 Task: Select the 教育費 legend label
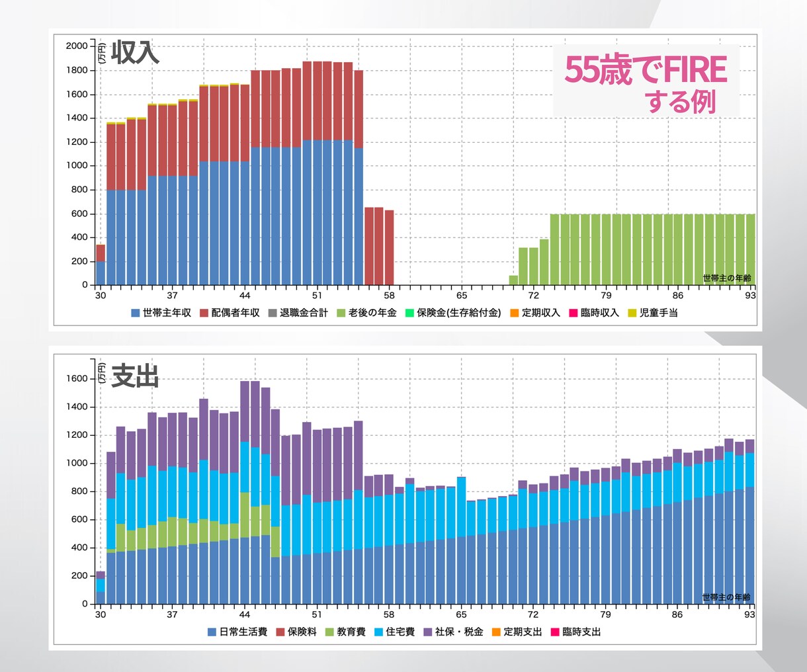tap(351, 632)
